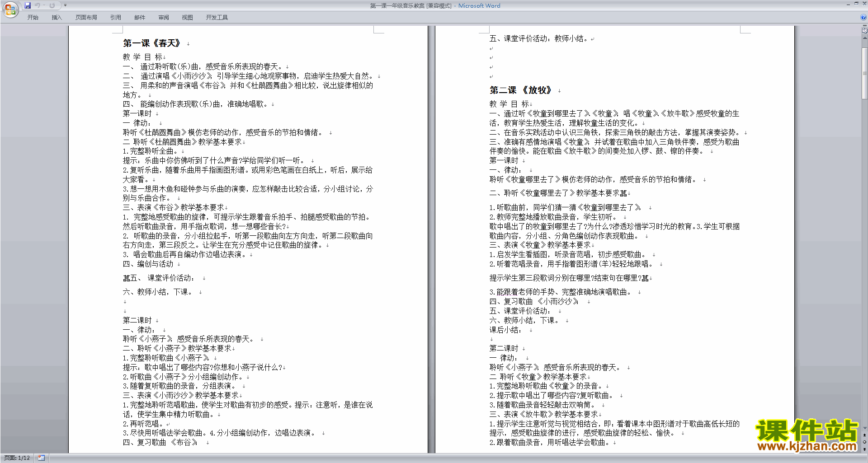Toggle the ruler view button above the scrollbar
Viewport: 868px width, 463px height.
(864, 30)
